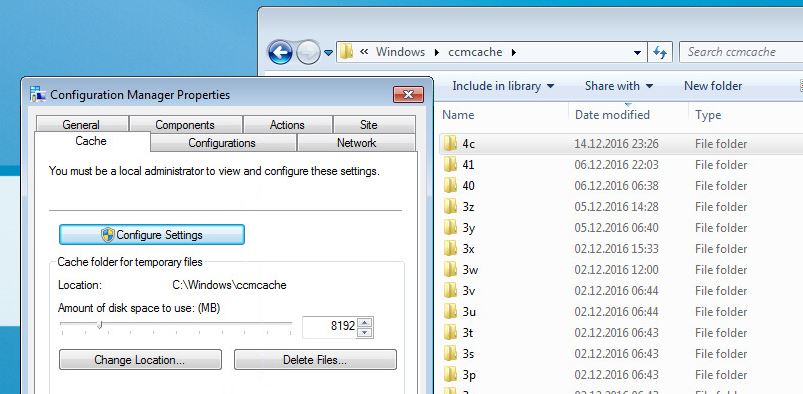Switch to the General tab
The image size is (803, 394).
[x=81, y=125]
